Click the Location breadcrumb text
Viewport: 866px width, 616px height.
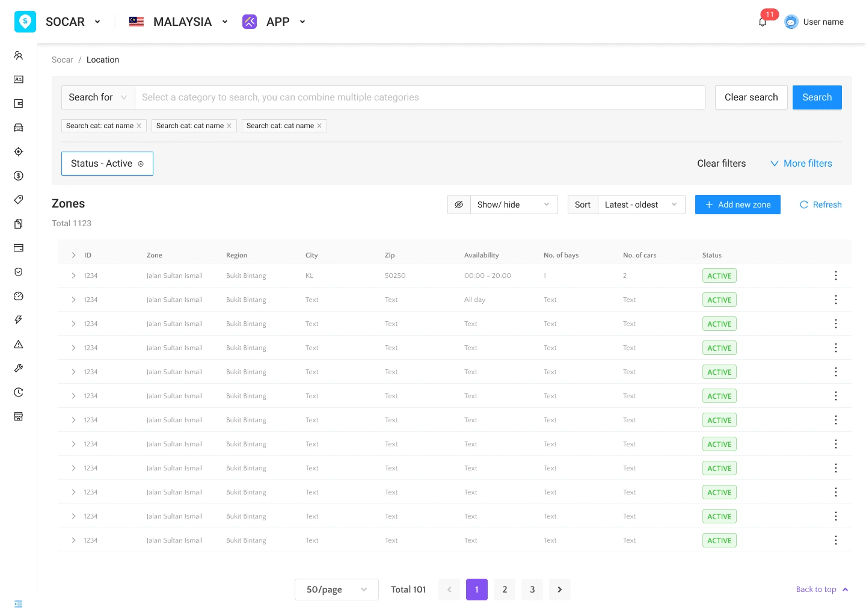[x=103, y=60]
